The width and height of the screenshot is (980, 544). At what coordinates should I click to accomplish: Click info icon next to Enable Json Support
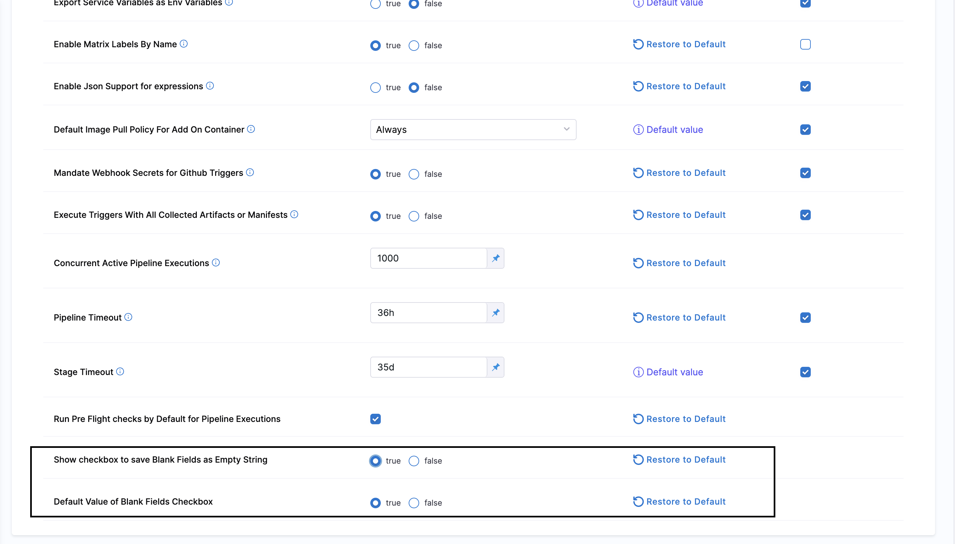tap(210, 86)
